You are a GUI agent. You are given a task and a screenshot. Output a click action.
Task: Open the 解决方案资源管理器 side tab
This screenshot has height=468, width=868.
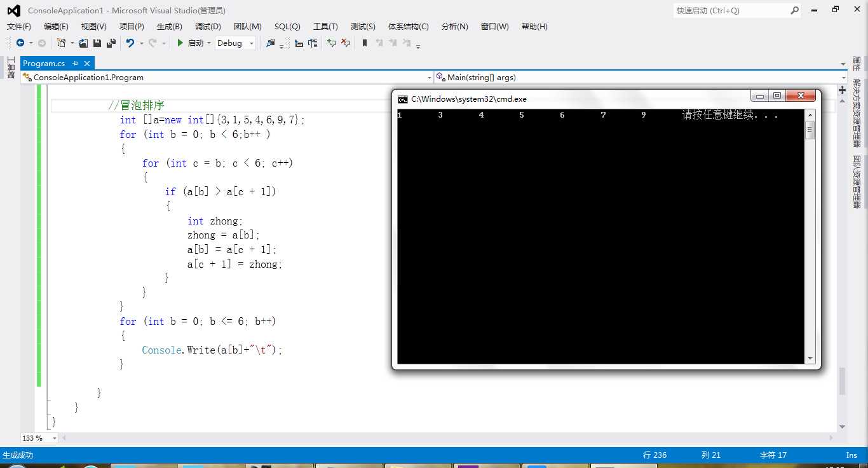857,113
